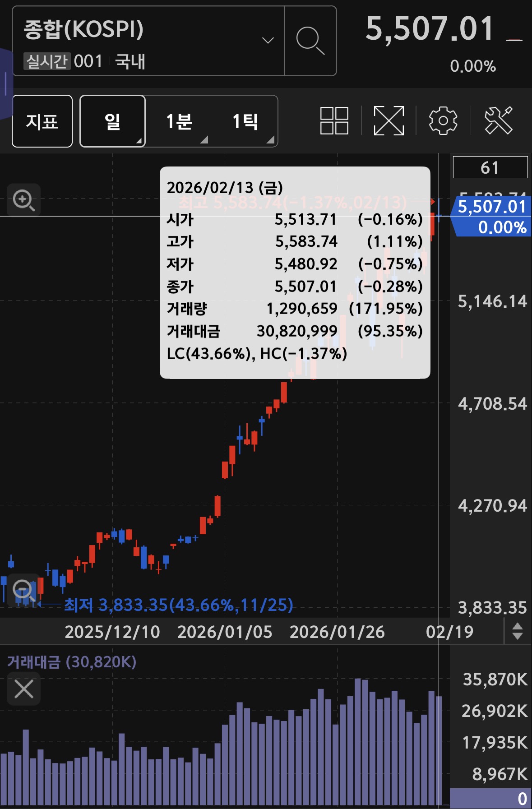Click the 0.00% change under header price
Viewport: 532px width, 809px height.
click(x=473, y=66)
